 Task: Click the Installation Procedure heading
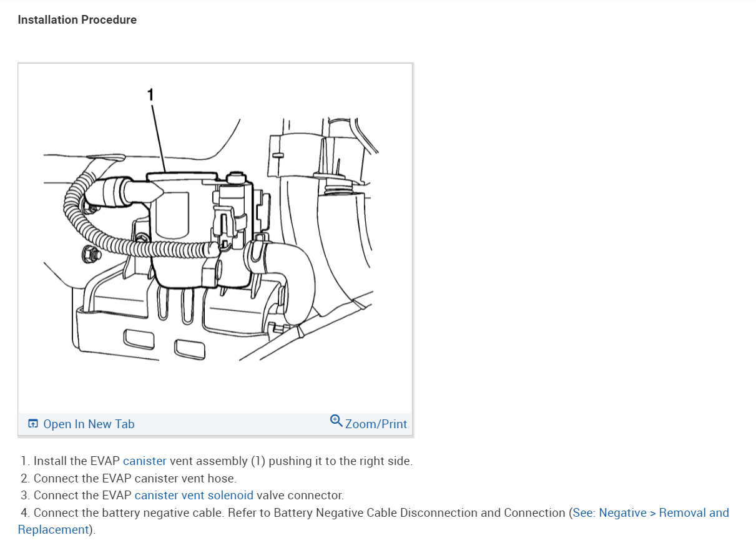pos(77,19)
